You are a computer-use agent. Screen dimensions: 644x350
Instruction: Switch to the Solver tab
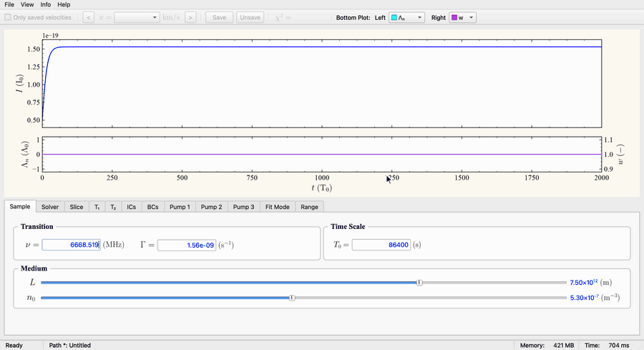[50, 207]
